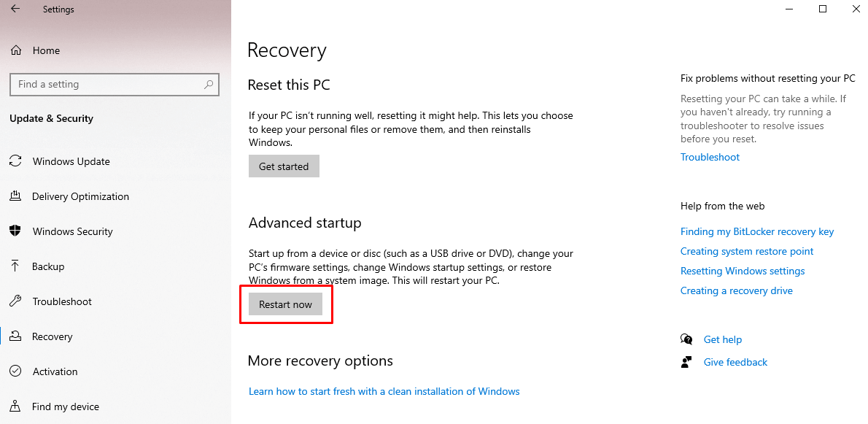Click the Delivery Optimization icon

tap(15, 196)
